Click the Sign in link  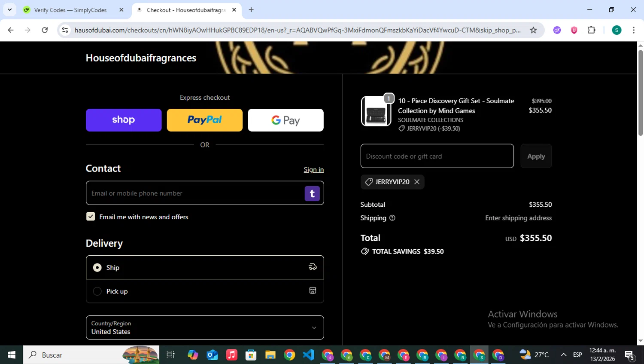pyautogui.click(x=314, y=169)
